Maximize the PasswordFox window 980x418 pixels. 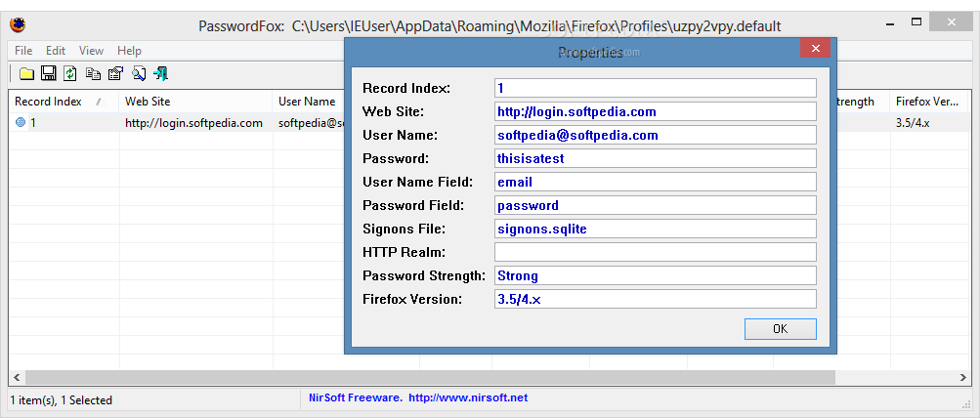(916, 21)
